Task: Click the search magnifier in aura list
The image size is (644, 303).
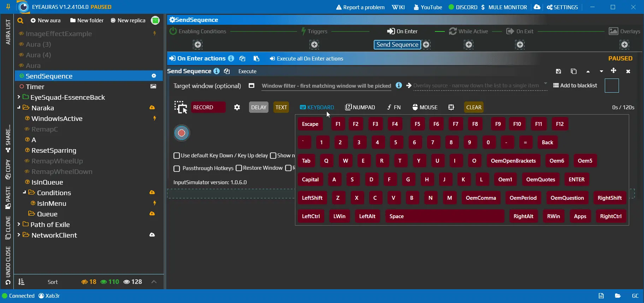Action: 20,21
